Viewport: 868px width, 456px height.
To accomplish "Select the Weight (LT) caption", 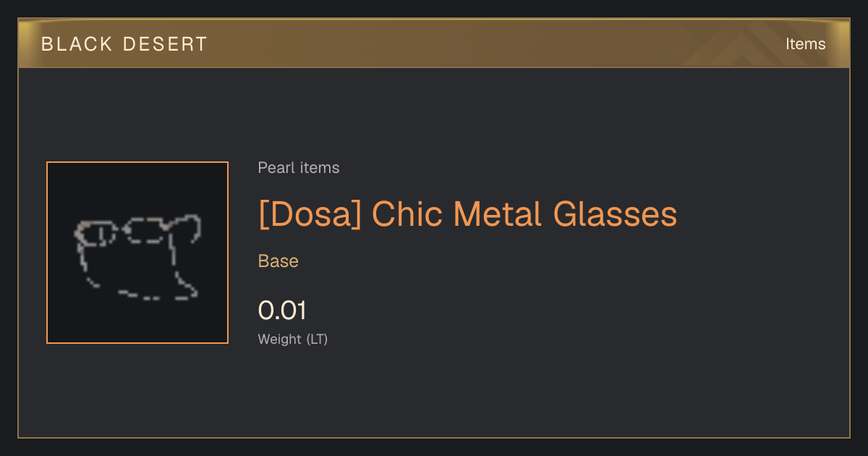I will 293,339.
